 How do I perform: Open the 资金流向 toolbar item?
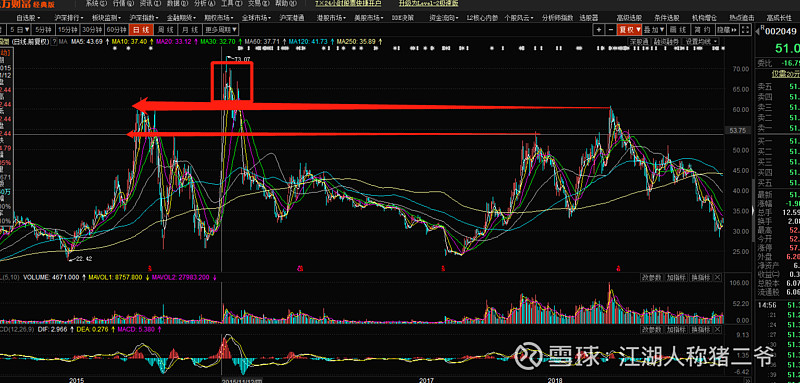[x=444, y=17]
